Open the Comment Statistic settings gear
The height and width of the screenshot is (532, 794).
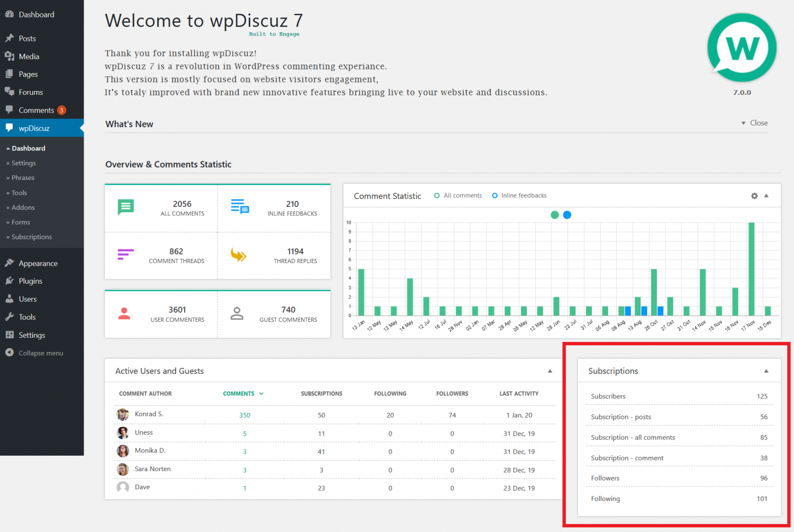pos(754,195)
